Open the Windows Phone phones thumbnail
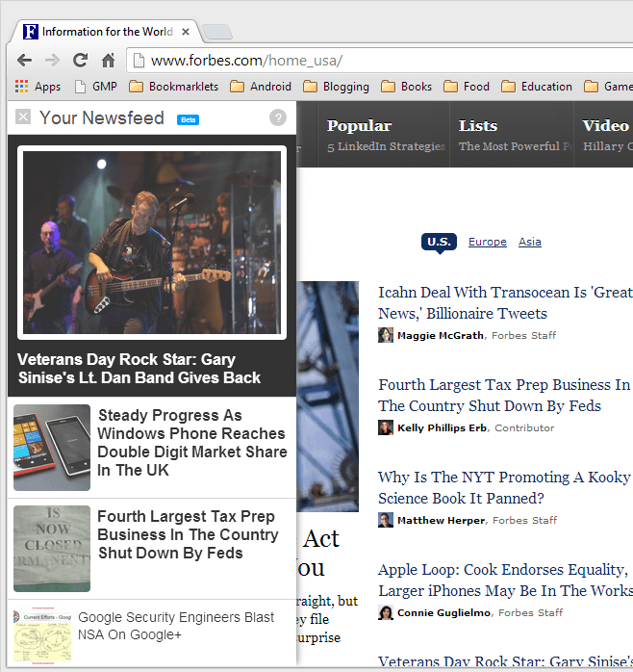633x672 pixels. 52,448
